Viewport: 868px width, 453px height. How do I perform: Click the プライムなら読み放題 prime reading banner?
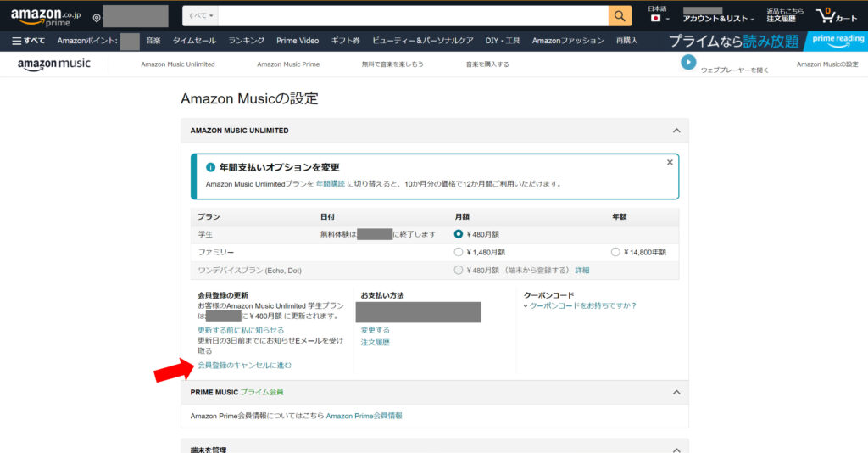point(766,41)
